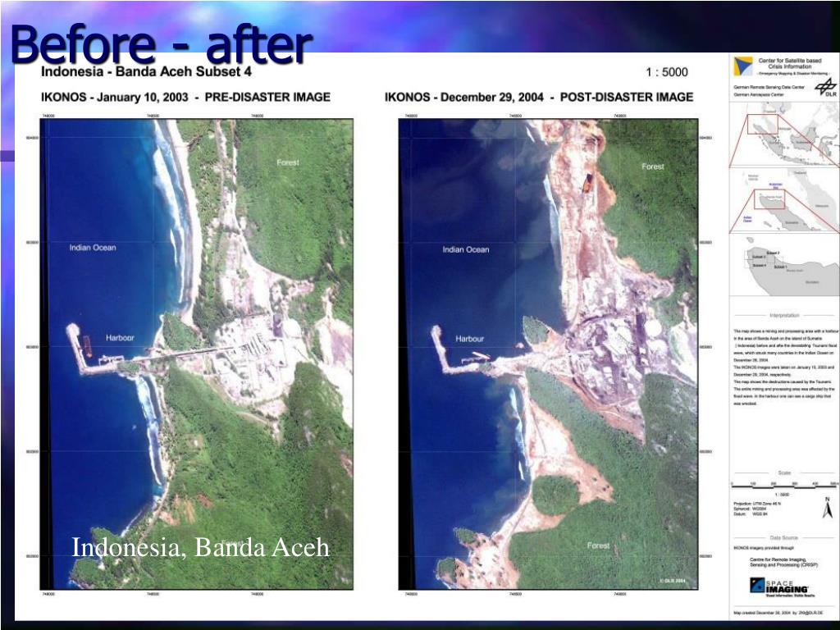The image size is (840, 630).
Task: Click the Space Imaging logo
Action: (x=782, y=587)
